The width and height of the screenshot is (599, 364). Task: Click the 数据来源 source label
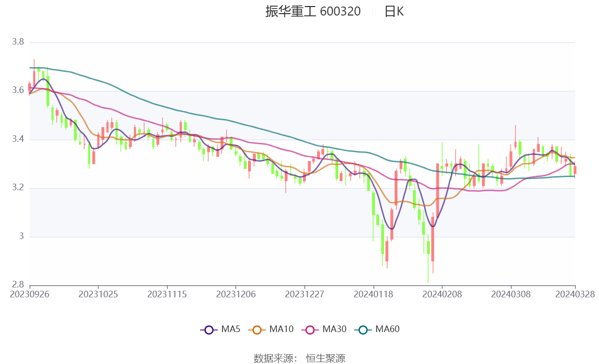pyautogui.click(x=275, y=358)
